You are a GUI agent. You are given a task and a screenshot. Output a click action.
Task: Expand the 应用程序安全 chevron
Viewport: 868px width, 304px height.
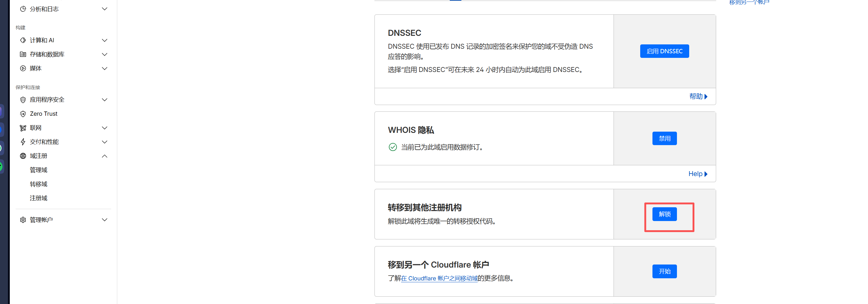104,100
